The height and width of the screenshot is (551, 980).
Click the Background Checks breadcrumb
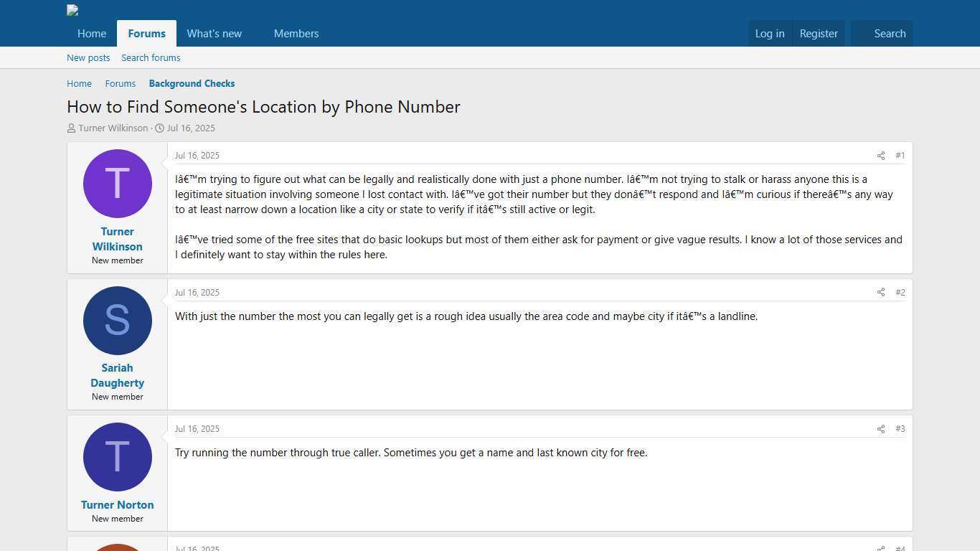point(192,83)
